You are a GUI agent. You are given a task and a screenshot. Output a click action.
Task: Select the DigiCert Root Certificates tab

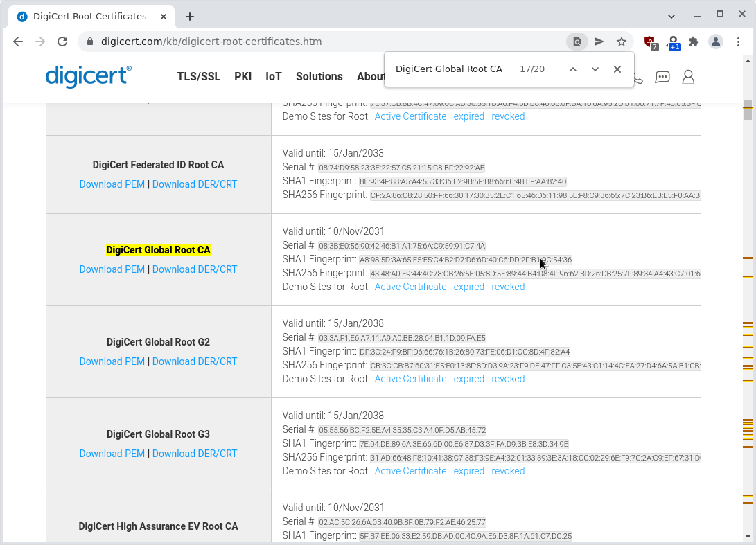point(90,17)
